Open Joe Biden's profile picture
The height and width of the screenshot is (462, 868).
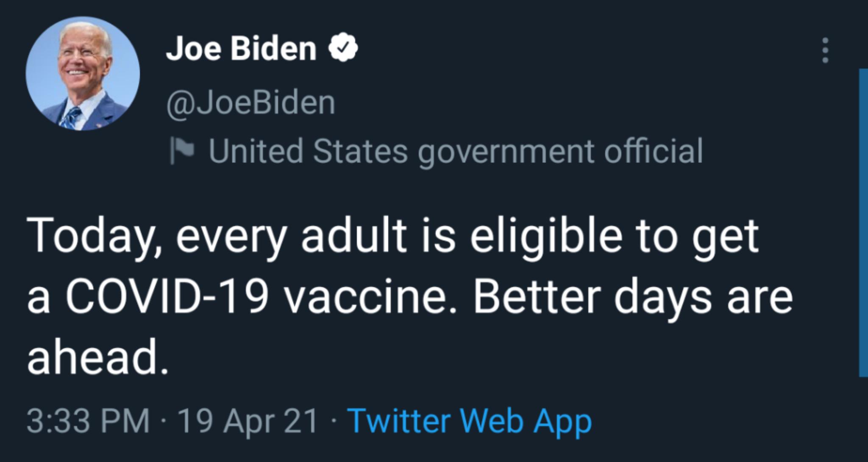click(x=83, y=73)
